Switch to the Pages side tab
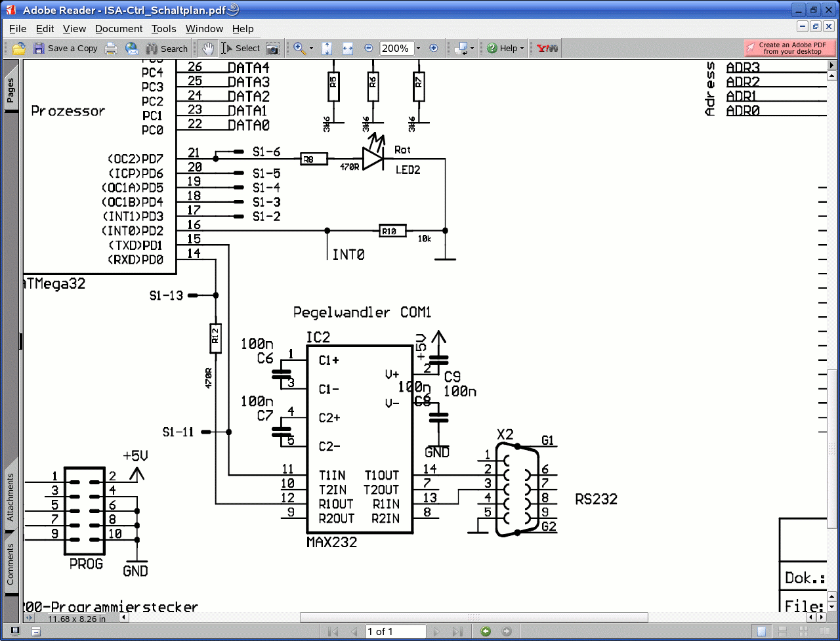The width and height of the screenshot is (840, 641). coord(10,92)
